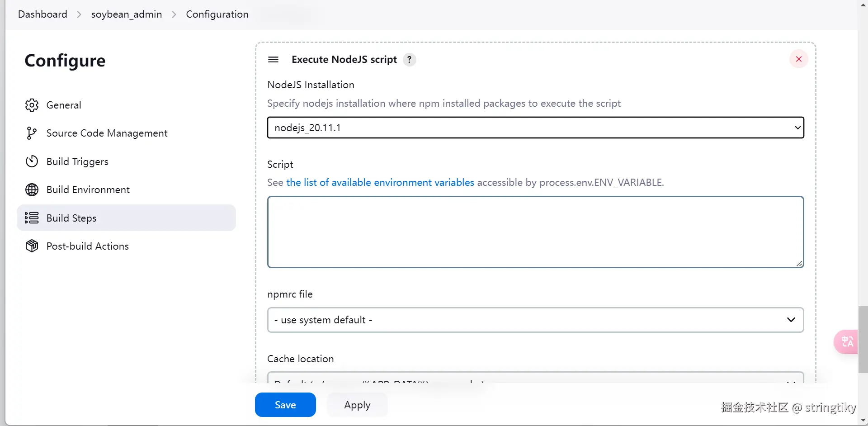Click the Post-build Actions package icon
The width and height of the screenshot is (868, 426).
pyautogui.click(x=32, y=246)
